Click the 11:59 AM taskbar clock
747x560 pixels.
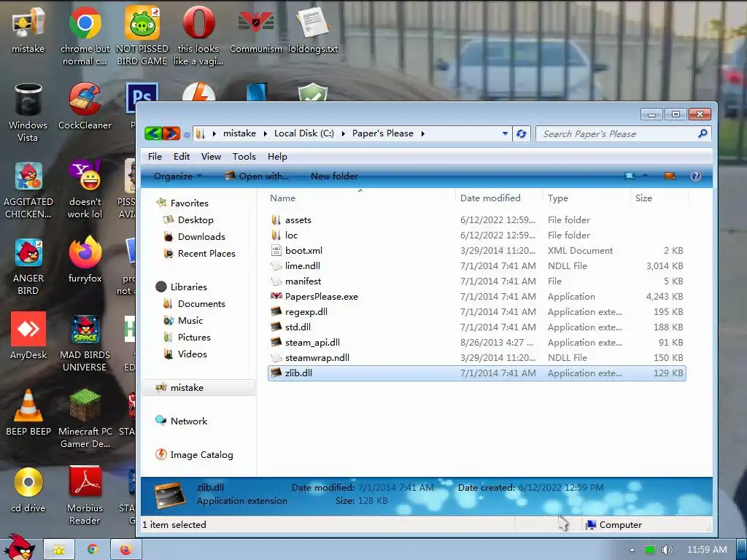(707, 550)
